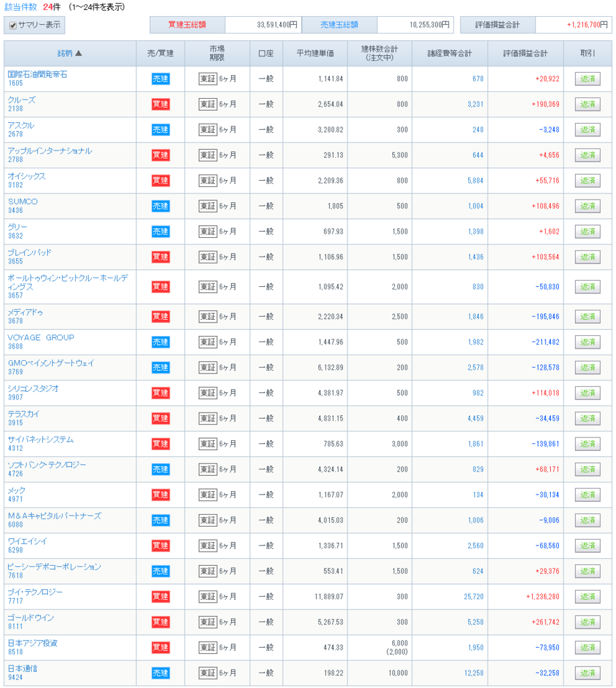Open メック 4971 stock link
Screen dimensions: 616x688
tap(16, 490)
